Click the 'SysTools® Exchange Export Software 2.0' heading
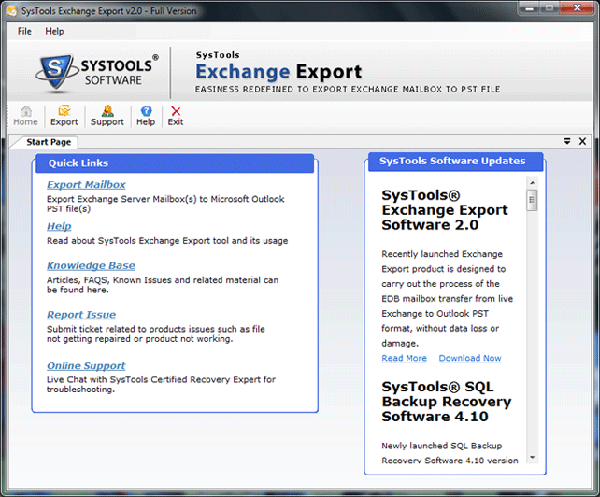Screen dimensions: 600x497 tap(445, 210)
